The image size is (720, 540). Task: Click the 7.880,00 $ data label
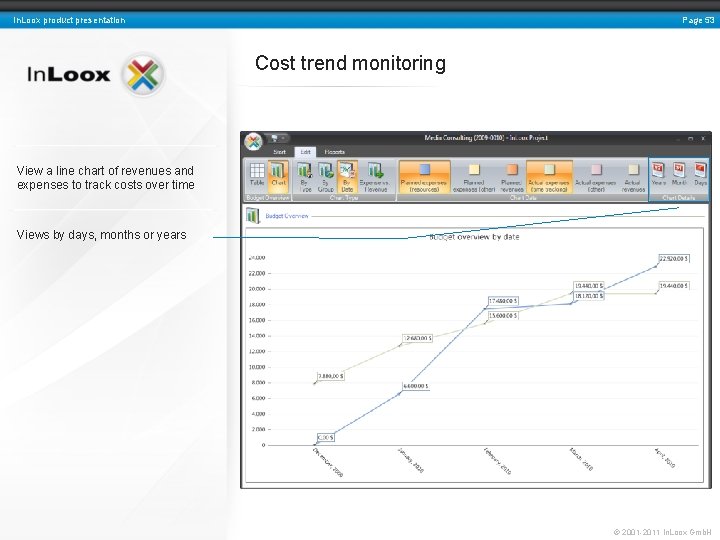(331, 376)
